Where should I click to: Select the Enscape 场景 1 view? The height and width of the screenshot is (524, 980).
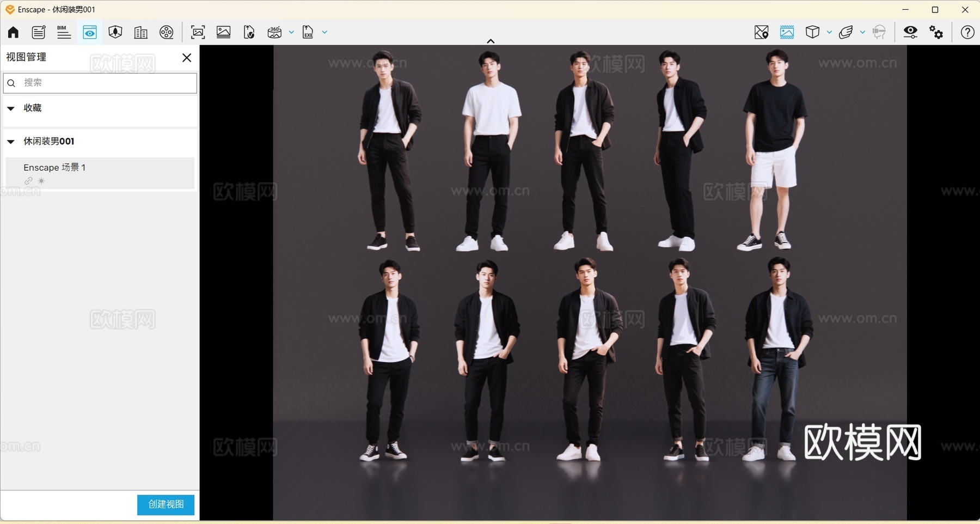(x=100, y=173)
